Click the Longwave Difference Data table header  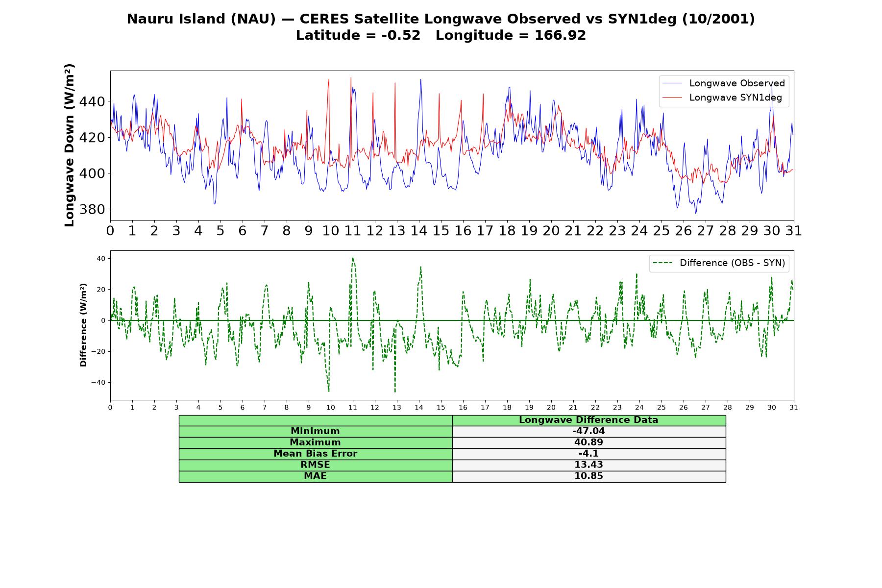588,420
